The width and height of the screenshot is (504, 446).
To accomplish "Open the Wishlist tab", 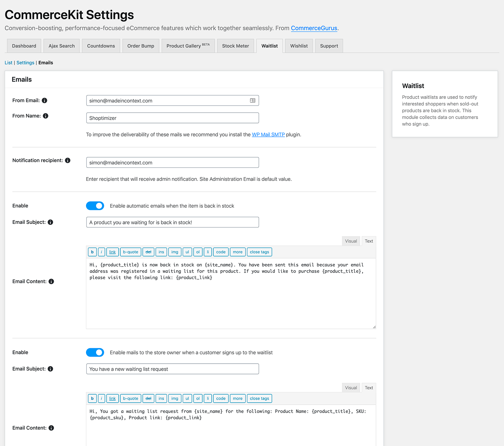I will (299, 46).
